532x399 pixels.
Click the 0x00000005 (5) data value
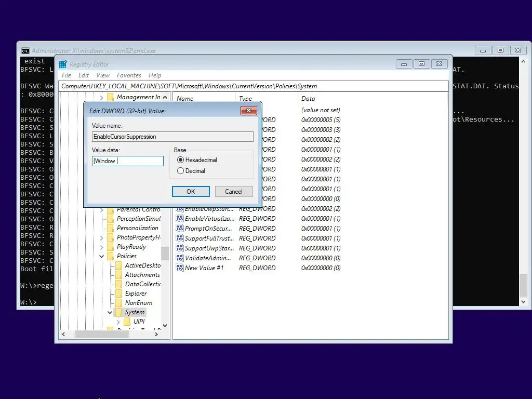pyautogui.click(x=321, y=120)
